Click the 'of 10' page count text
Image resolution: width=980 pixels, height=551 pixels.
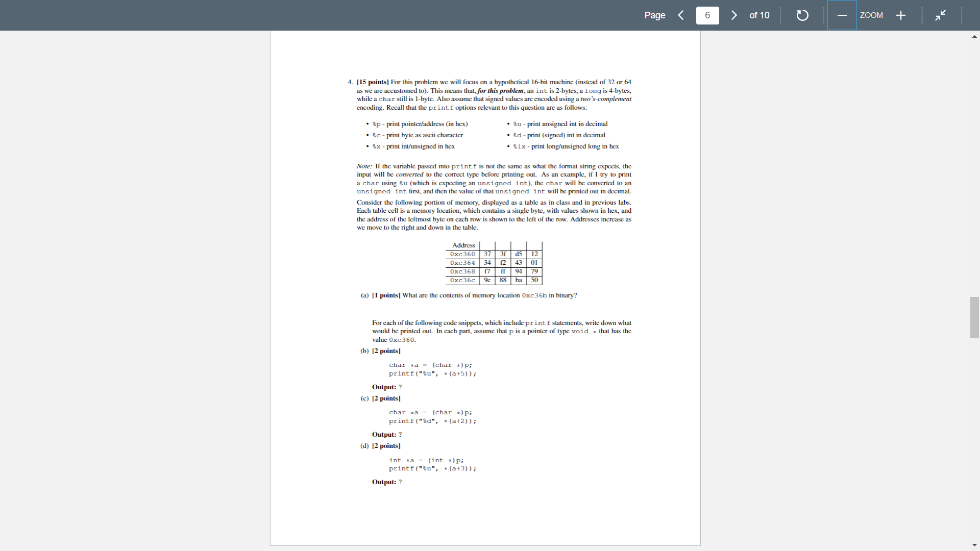click(759, 15)
